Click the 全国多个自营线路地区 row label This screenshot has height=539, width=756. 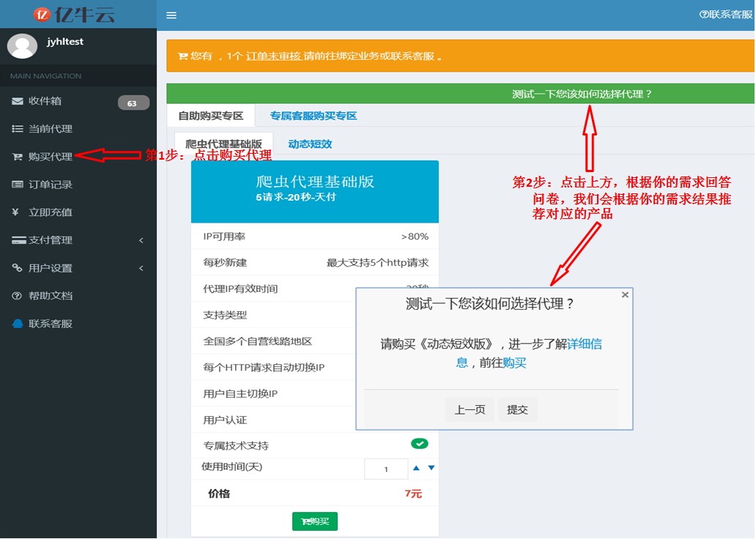click(x=257, y=341)
